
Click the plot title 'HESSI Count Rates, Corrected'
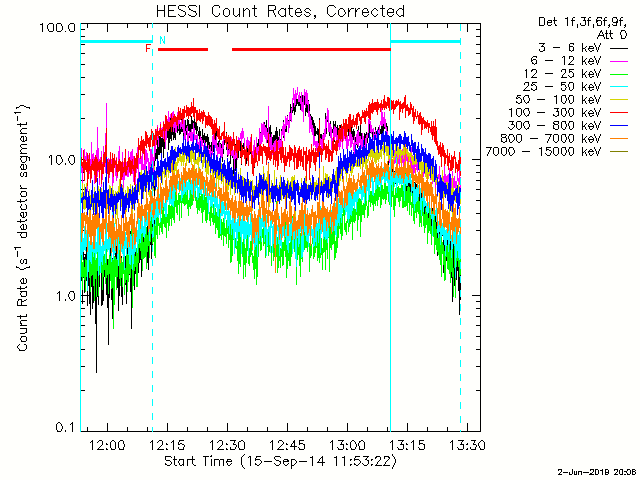pyautogui.click(x=280, y=11)
